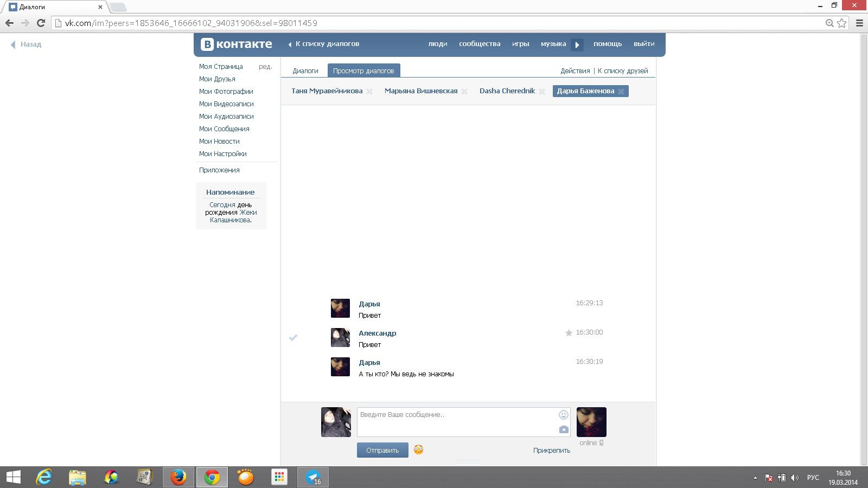Open Telegram from taskbar

pos(313,477)
